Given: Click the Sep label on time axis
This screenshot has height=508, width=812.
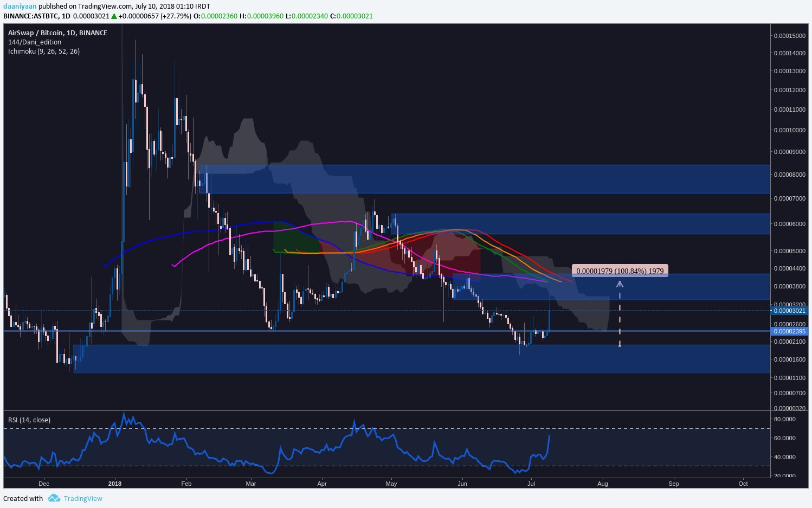Looking at the screenshot, I should pos(674,484).
